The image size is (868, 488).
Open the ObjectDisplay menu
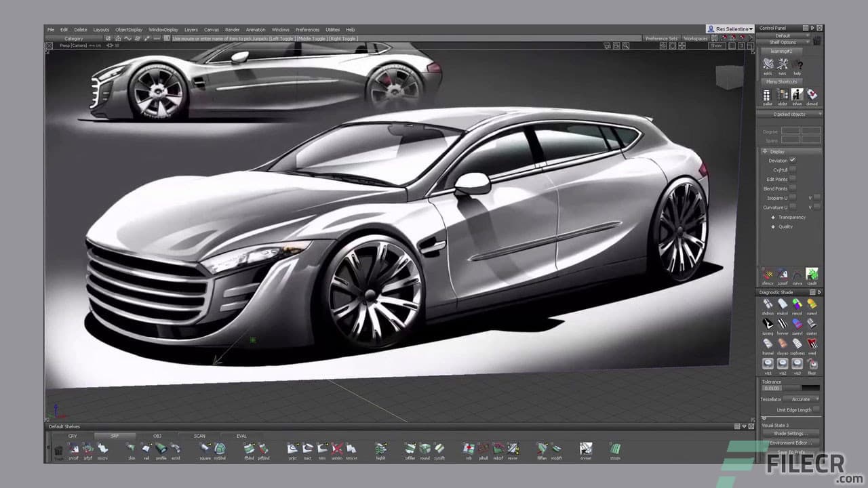pos(127,29)
